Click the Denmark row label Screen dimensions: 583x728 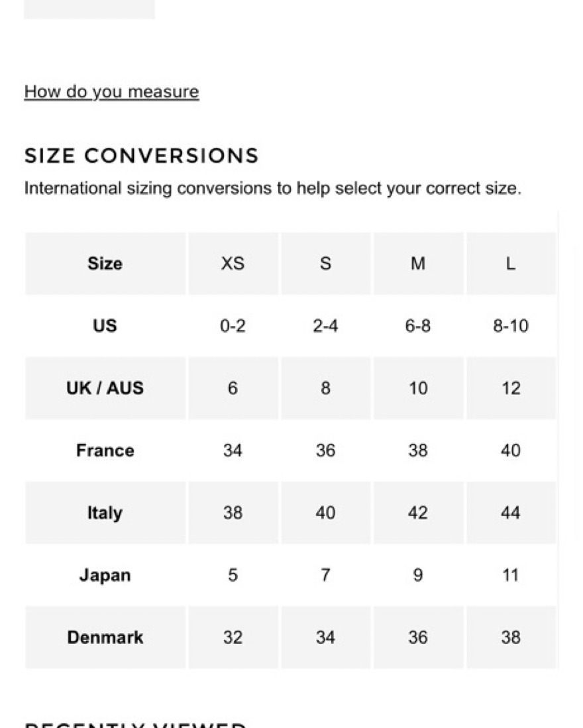[x=105, y=637]
